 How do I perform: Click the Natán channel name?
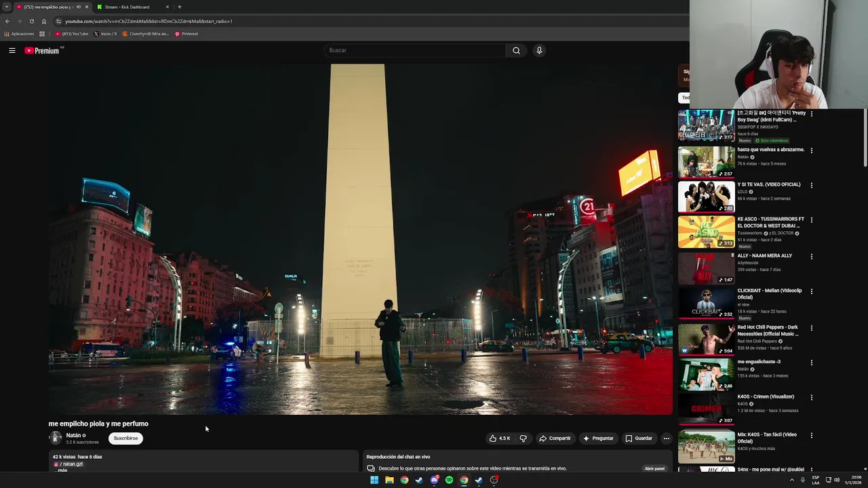[73, 435]
